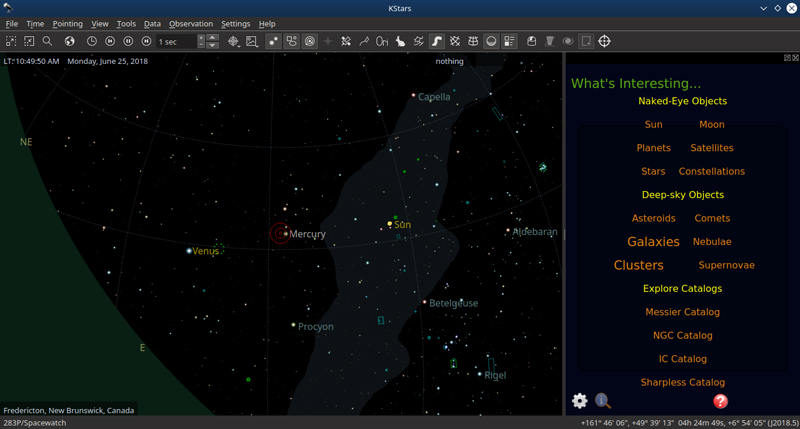Increase time step unit with up arrow
The image size is (800, 429).
coord(213,38)
